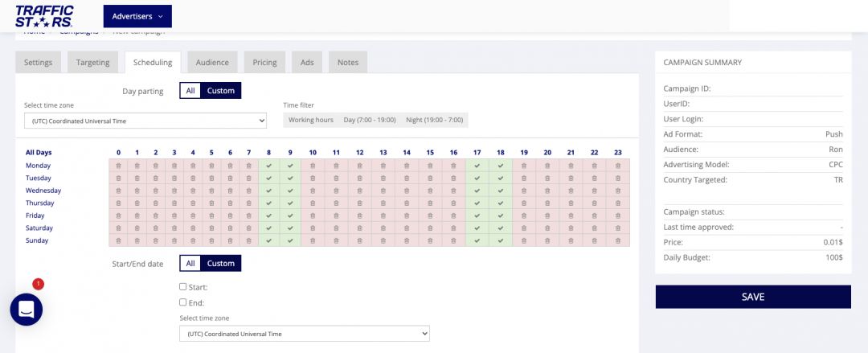
Task: Click the Tuesday hour 15 trash cell
Action: pos(430,178)
